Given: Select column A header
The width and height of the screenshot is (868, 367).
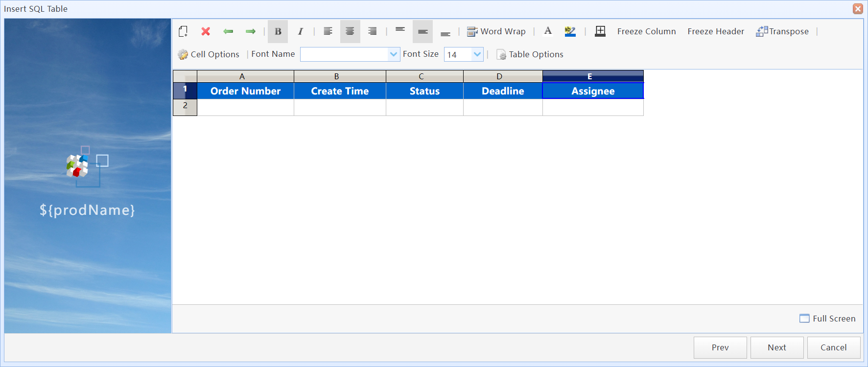Looking at the screenshot, I should coord(245,76).
